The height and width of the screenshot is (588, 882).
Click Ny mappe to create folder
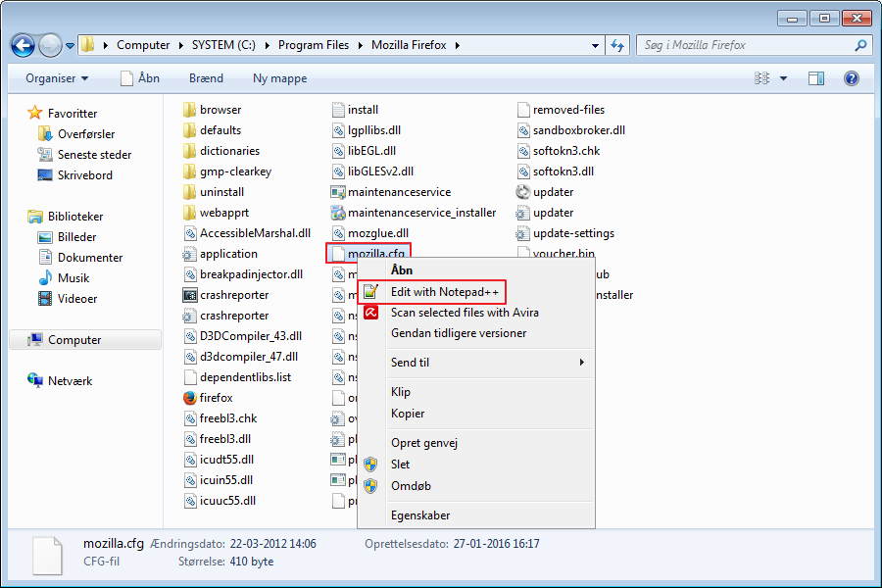pos(279,78)
